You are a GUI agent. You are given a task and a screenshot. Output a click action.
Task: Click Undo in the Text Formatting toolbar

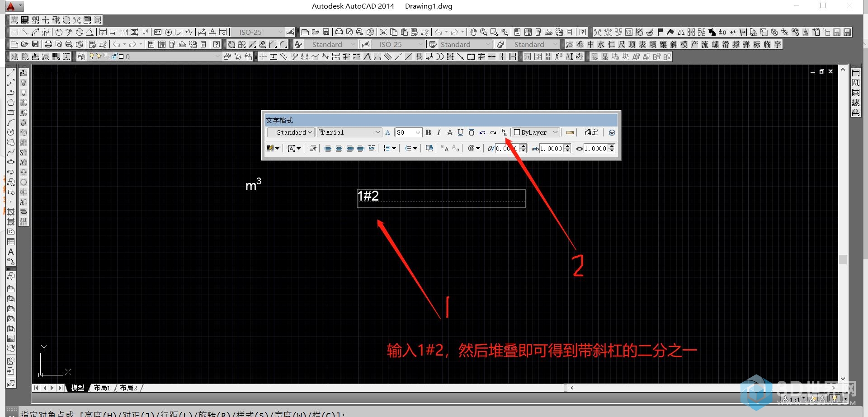(x=482, y=132)
